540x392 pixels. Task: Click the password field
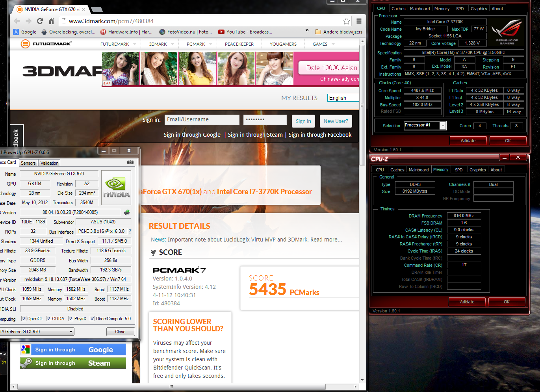[x=265, y=119]
